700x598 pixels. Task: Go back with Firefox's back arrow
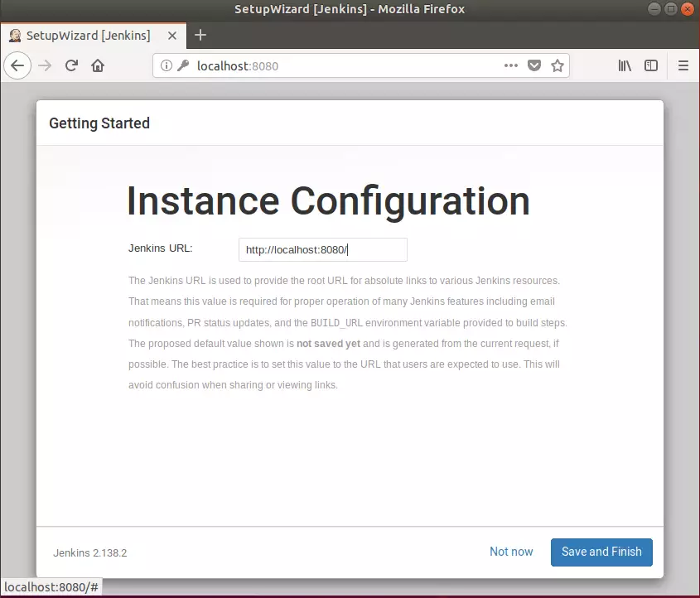pyautogui.click(x=17, y=65)
